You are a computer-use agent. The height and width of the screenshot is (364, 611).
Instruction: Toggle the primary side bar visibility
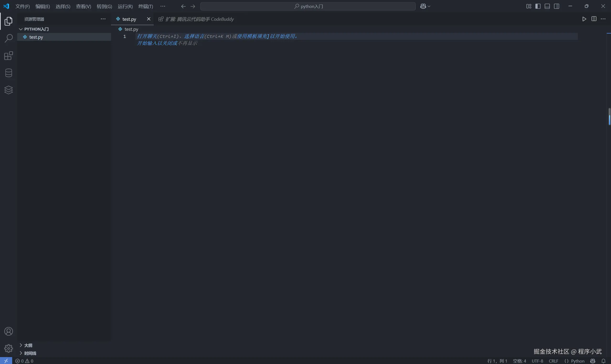pyautogui.click(x=538, y=6)
